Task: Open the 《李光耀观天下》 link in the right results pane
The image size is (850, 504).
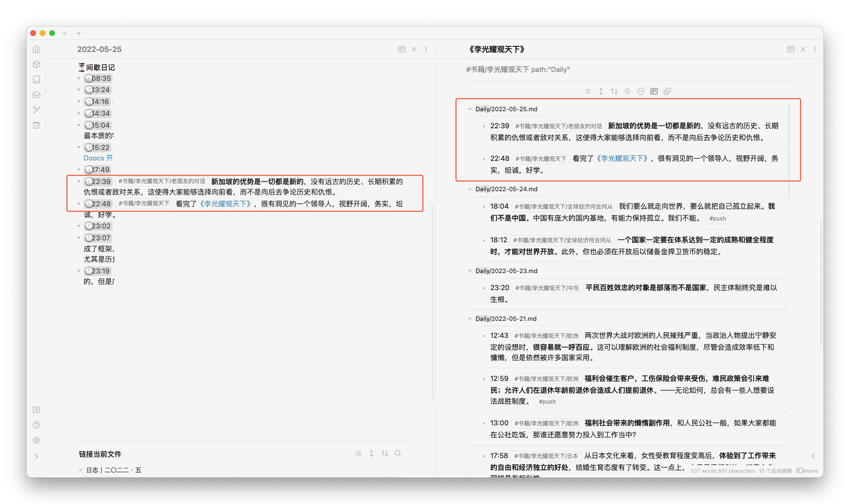Action: point(622,159)
